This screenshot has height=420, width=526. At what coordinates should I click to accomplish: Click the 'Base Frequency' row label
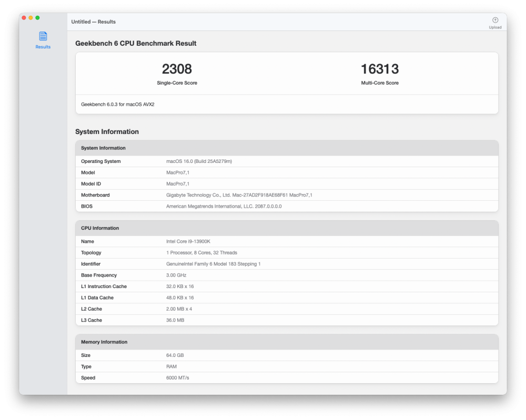tap(99, 275)
